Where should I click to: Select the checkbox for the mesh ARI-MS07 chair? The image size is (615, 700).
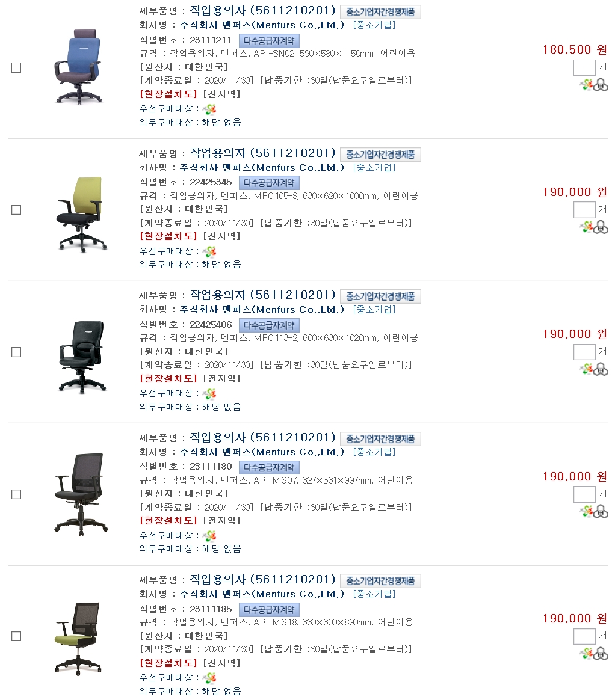[x=16, y=494]
